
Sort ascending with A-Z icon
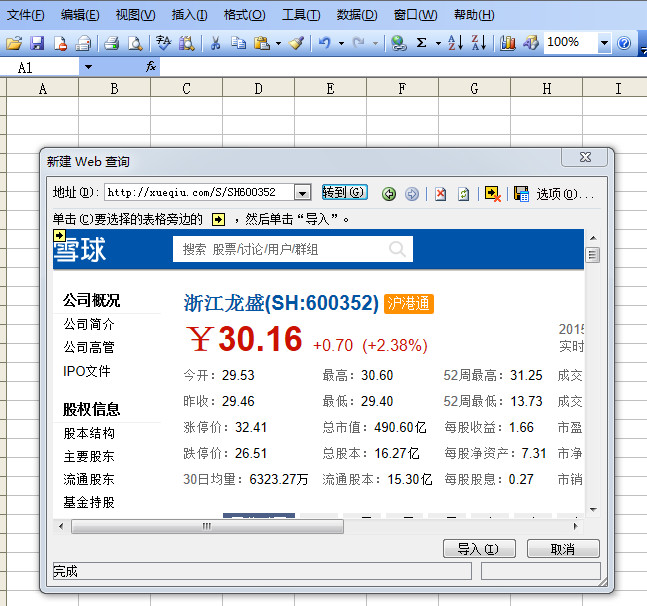click(x=456, y=42)
